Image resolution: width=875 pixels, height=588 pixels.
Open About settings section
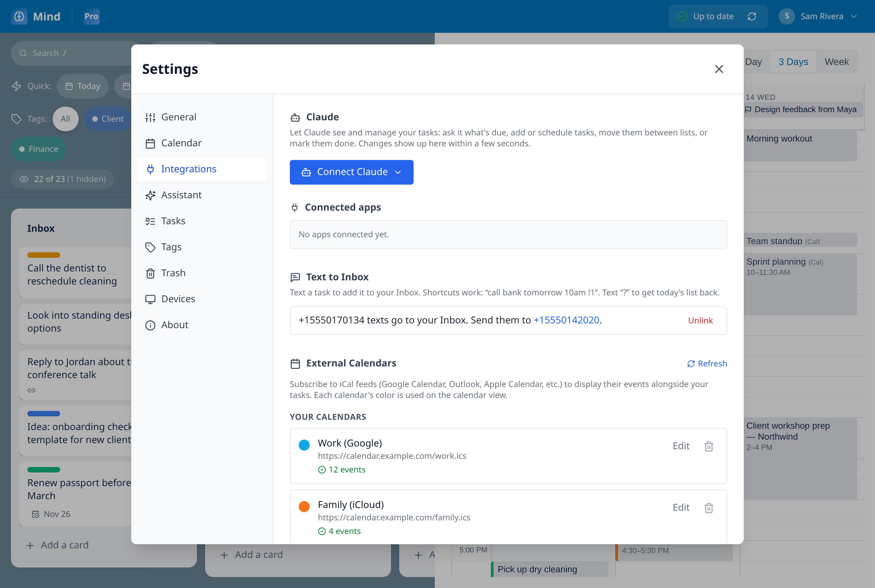pos(202,325)
